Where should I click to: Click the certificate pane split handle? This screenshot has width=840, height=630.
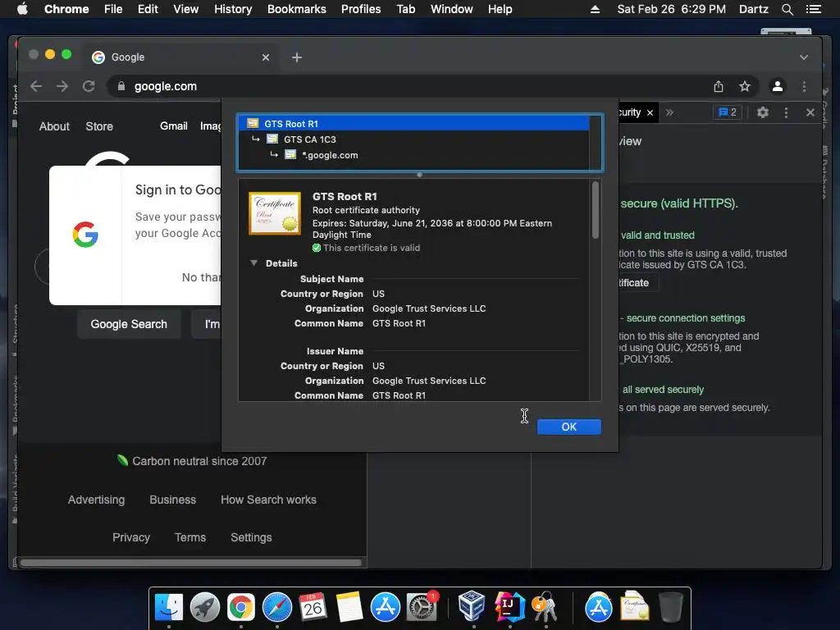tap(419, 175)
